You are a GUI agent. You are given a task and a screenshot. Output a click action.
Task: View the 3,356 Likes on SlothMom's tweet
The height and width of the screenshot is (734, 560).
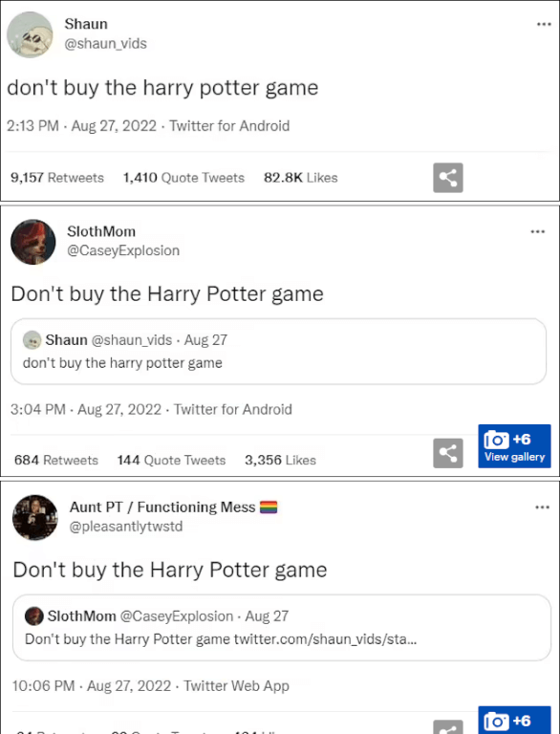click(x=280, y=460)
